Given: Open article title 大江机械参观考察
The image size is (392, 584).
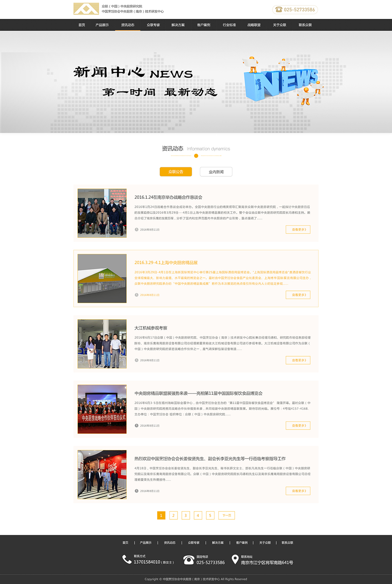Looking at the screenshot, I should [x=151, y=328].
